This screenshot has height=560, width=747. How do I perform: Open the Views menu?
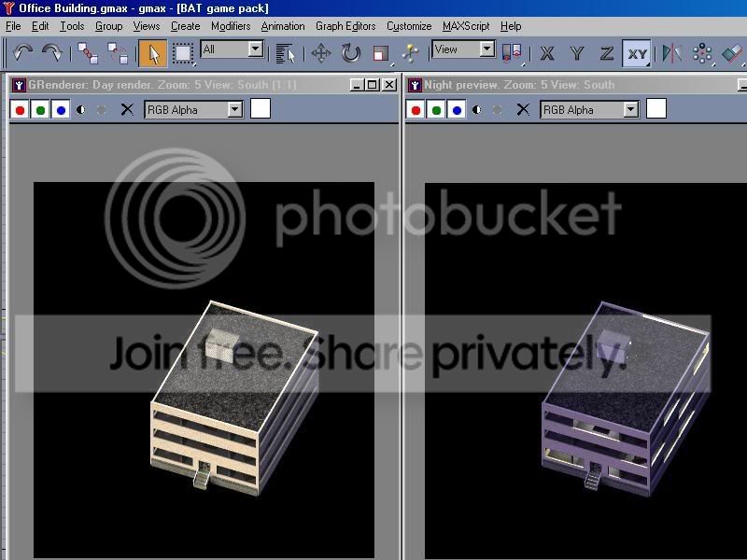point(147,26)
